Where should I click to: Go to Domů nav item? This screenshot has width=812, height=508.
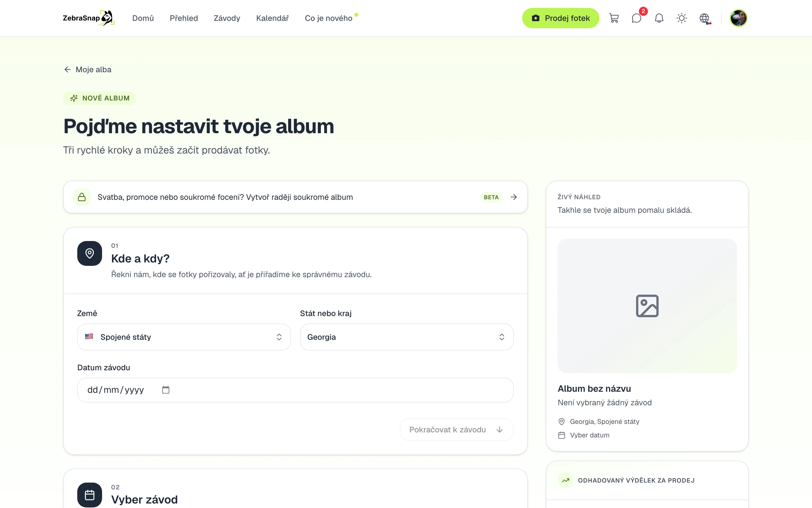[143, 18]
